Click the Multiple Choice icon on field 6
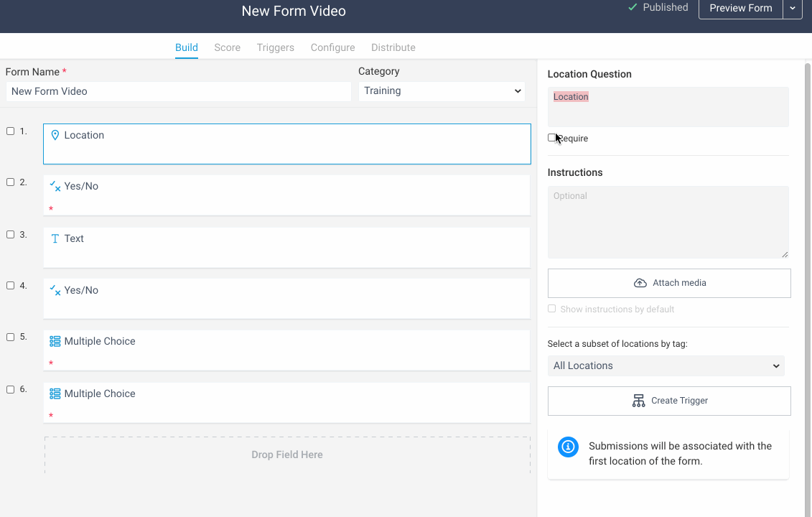This screenshot has width=812, height=517. click(x=55, y=393)
